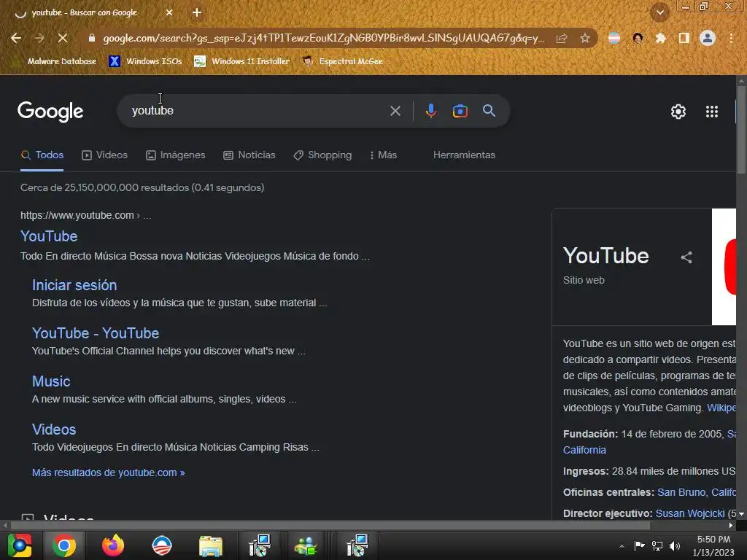The image size is (747, 560).
Task: Click the volume speaker tray icon
Action: point(675,545)
